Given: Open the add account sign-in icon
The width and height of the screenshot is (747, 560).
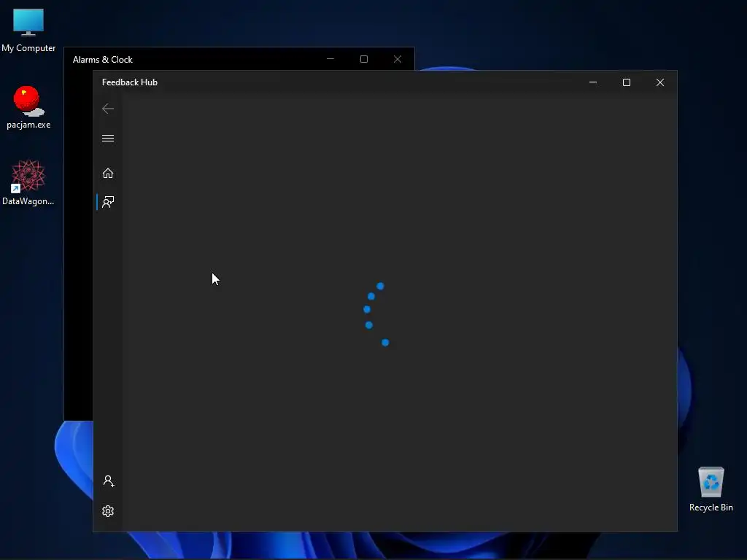Looking at the screenshot, I should point(109,481).
